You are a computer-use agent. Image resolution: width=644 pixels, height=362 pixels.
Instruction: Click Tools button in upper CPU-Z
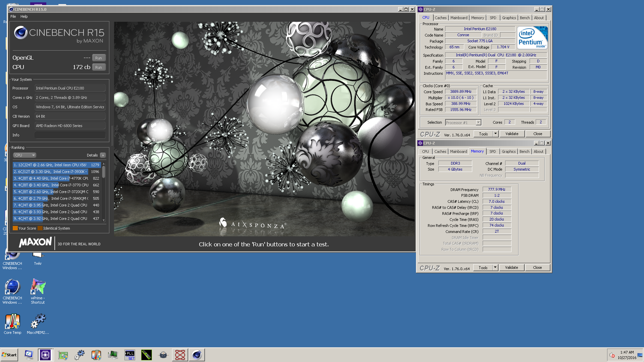pos(483,134)
